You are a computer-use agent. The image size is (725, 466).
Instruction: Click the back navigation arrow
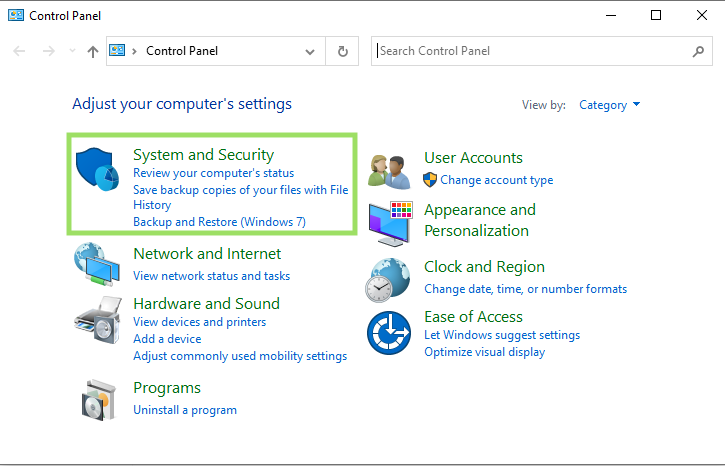[19, 51]
